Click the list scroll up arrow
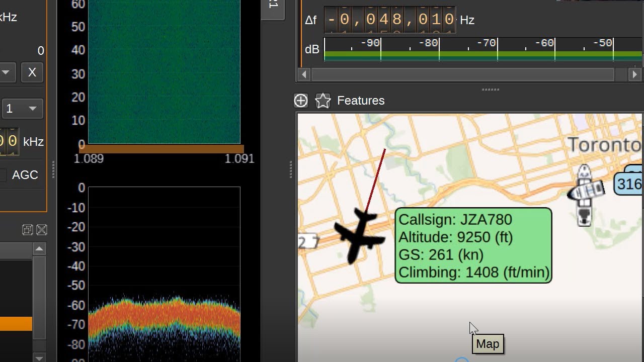 pyautogui.click(x=39, y=249)
